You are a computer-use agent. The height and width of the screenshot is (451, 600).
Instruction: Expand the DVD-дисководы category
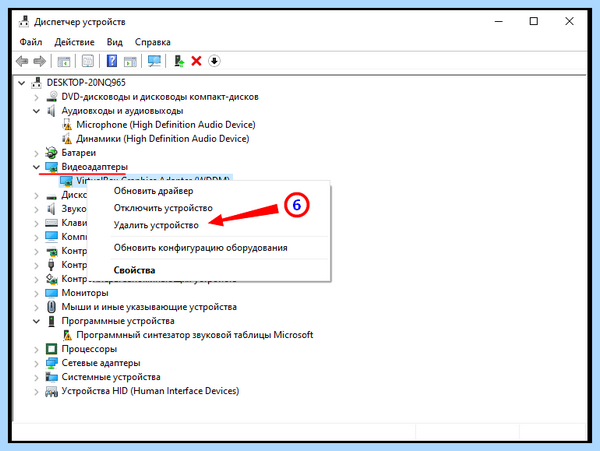click(36, 98)
